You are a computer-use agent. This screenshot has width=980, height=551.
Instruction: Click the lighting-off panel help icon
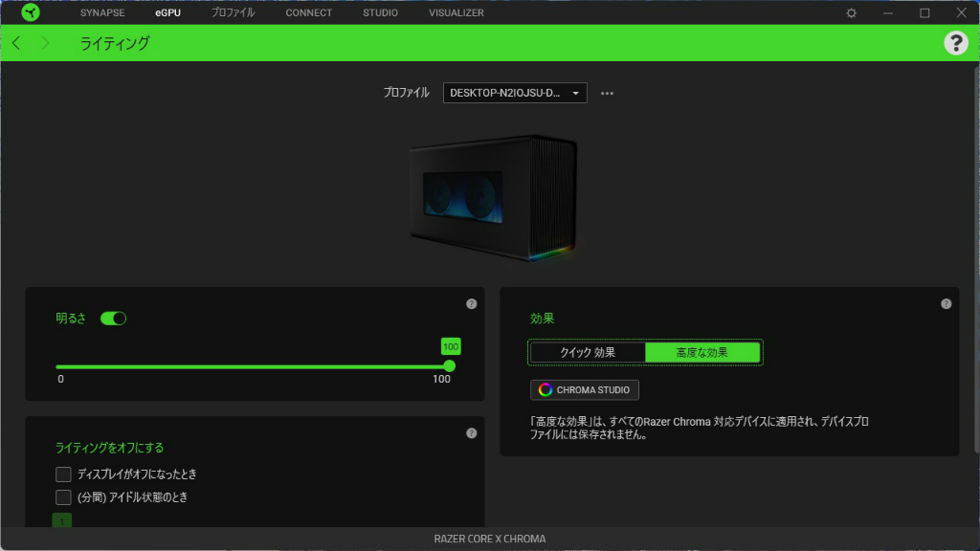coord(471,433)
